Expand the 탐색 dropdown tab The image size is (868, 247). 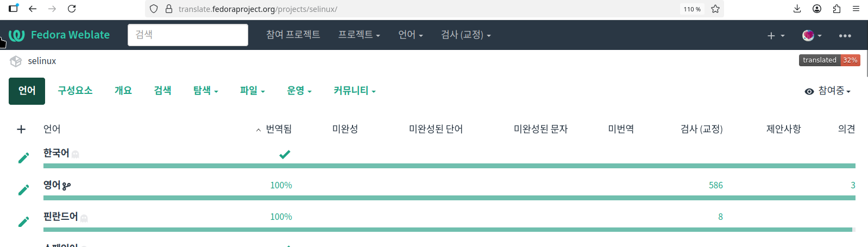pyautogui.click(x=205, y=91)
